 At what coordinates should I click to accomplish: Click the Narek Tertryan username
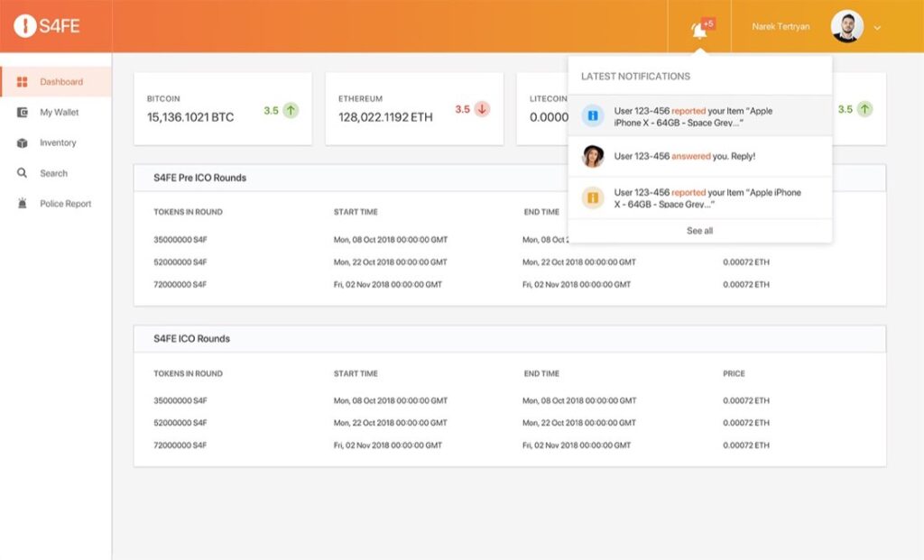click(x=781, y=26)
